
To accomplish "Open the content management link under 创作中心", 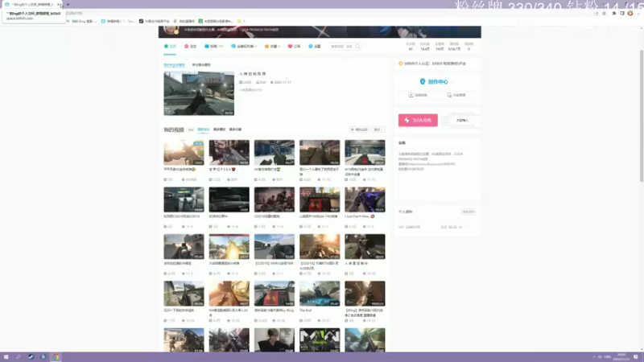I will [456, 95].
